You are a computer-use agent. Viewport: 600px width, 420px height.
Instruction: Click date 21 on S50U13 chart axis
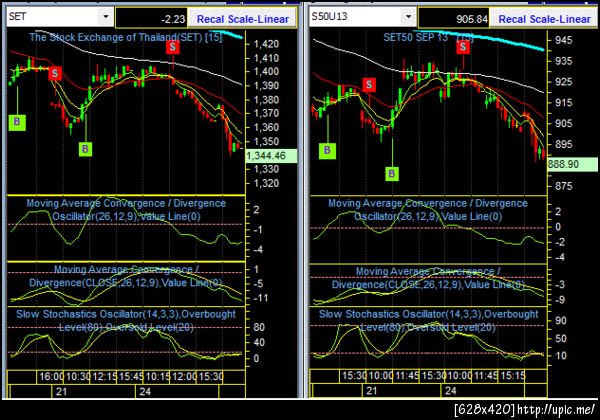[x=372, y=391]
